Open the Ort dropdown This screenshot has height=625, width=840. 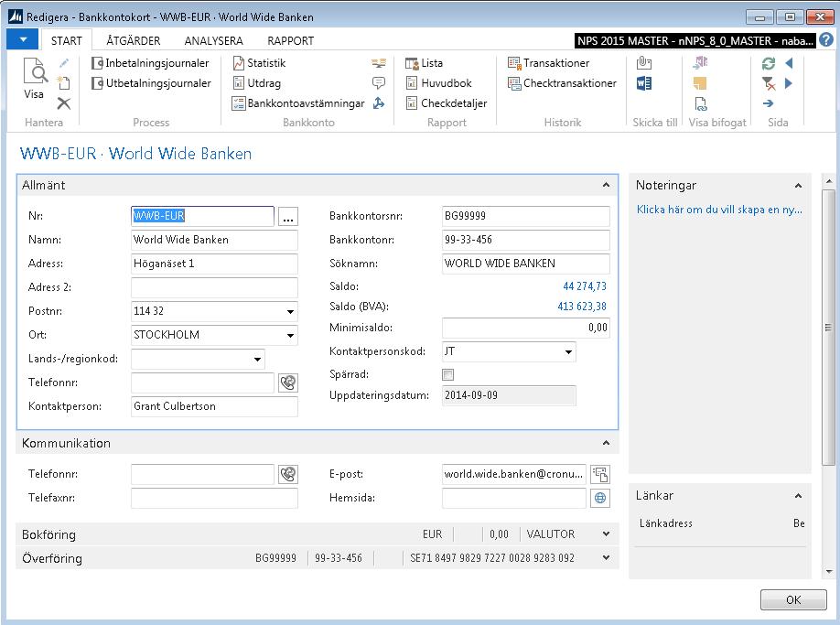[290, 335]
